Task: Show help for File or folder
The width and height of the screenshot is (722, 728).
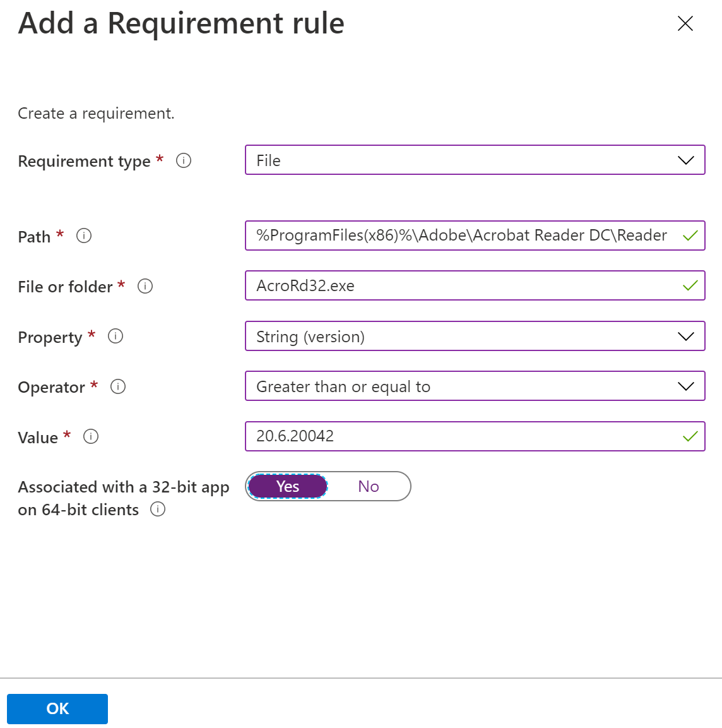Action: click(x=145, y=286)
